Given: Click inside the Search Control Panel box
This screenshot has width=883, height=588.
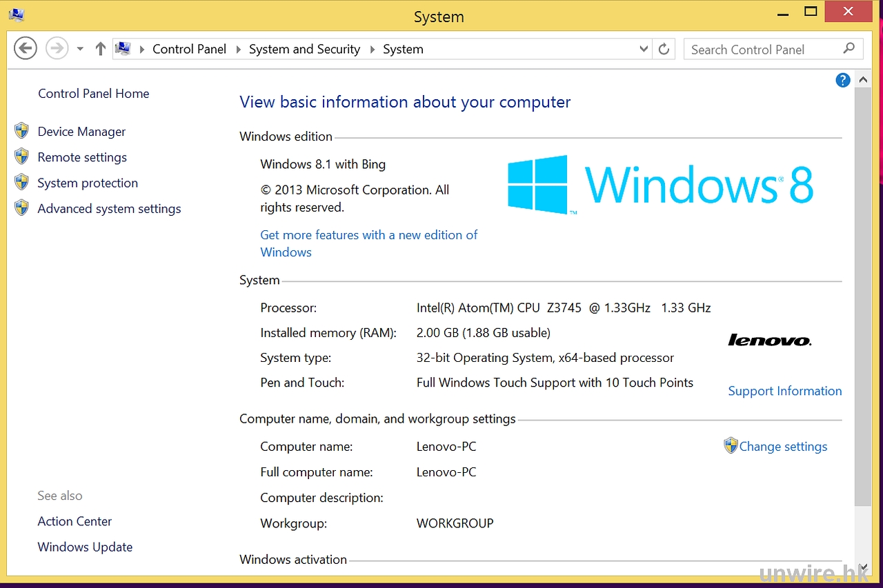Looking at the screenshot, I should pyautogui.click(x=759, y=50).
